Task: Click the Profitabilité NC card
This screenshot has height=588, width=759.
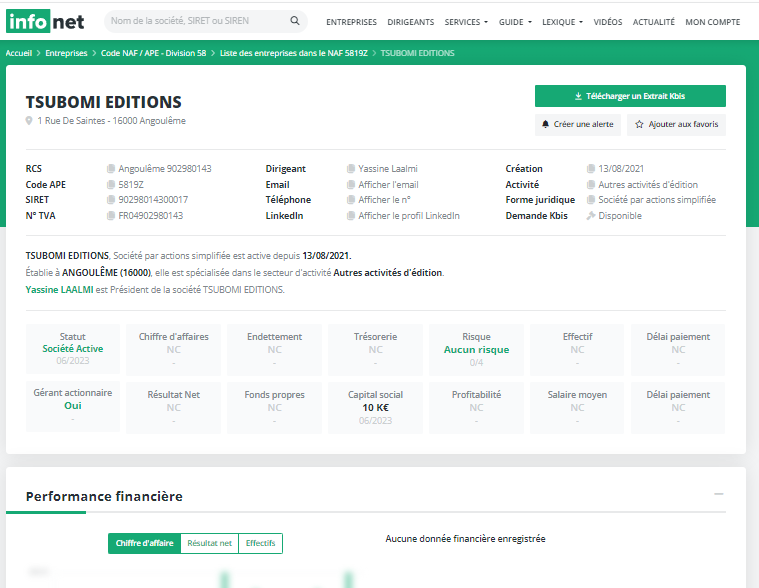Action: [x=476, y=407]
